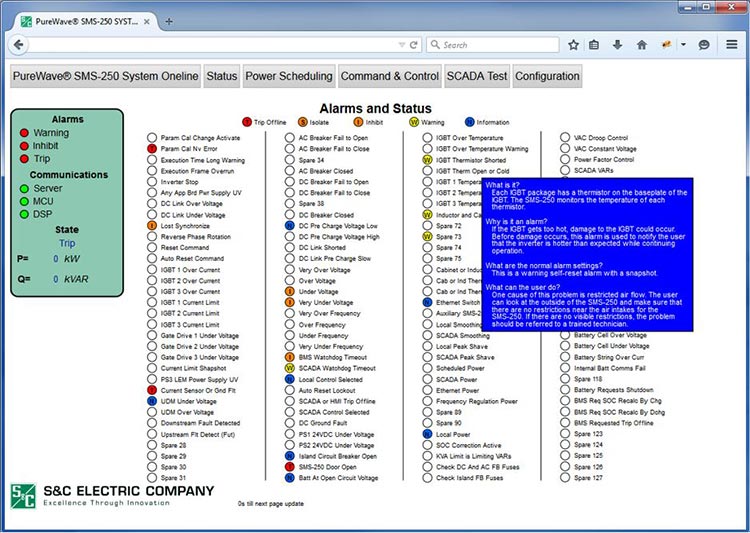Reload the page with refresh icon

413,44
